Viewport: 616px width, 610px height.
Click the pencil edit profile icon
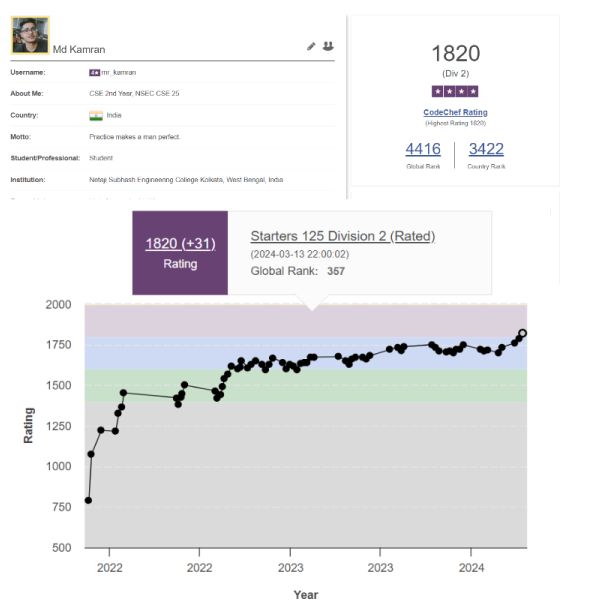(311, 47)
